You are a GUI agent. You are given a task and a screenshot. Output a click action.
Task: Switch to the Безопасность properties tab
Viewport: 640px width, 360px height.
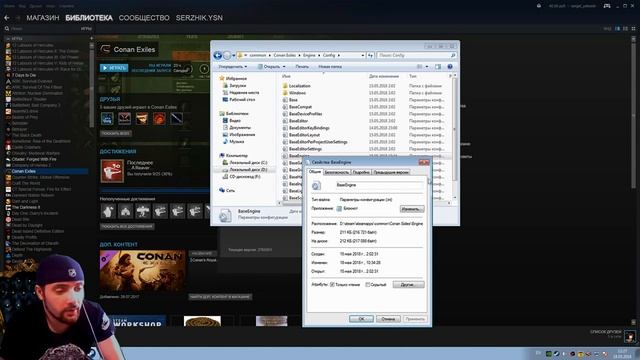coord(337,172)
